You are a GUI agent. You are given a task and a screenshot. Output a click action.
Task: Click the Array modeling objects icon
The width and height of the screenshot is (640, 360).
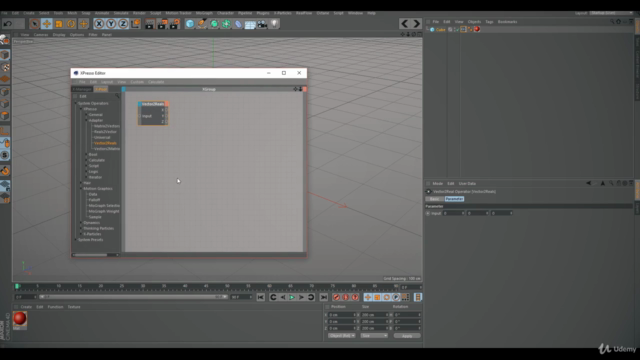click(x=226, y=24)
